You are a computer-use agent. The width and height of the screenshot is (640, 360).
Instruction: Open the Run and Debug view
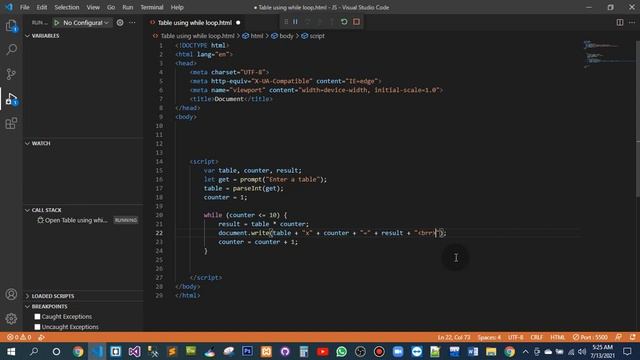tap(11, 99)
